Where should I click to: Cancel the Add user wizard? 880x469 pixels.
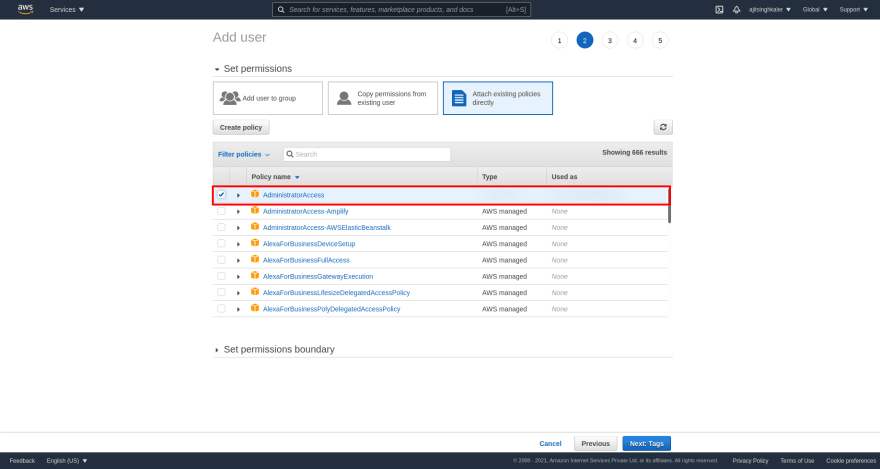coord(550,443)
